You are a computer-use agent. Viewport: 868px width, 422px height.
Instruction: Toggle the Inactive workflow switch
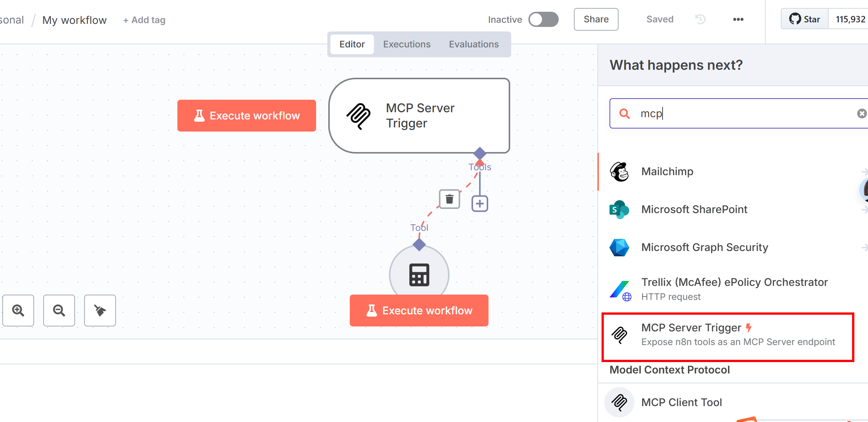click(544, 19)
